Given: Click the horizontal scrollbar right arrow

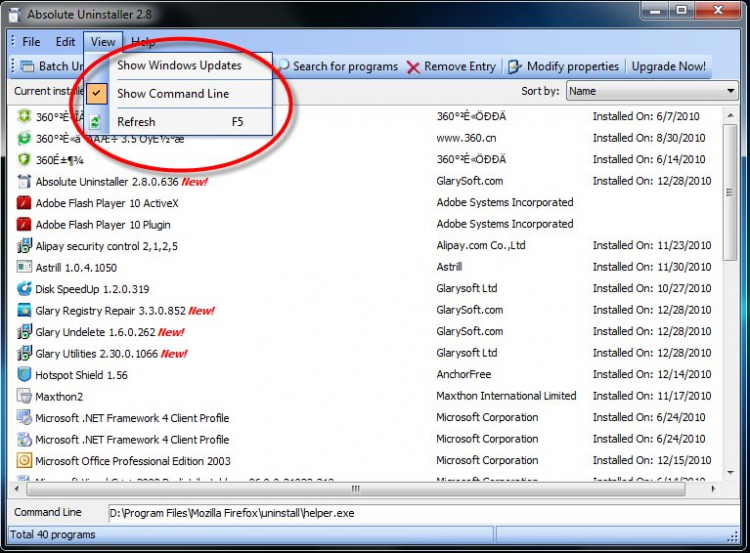Looking at the screenshot, I should (713, 489).
